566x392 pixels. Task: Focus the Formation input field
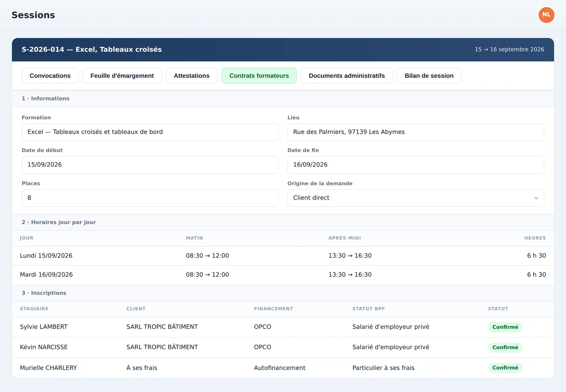point(150,132)
